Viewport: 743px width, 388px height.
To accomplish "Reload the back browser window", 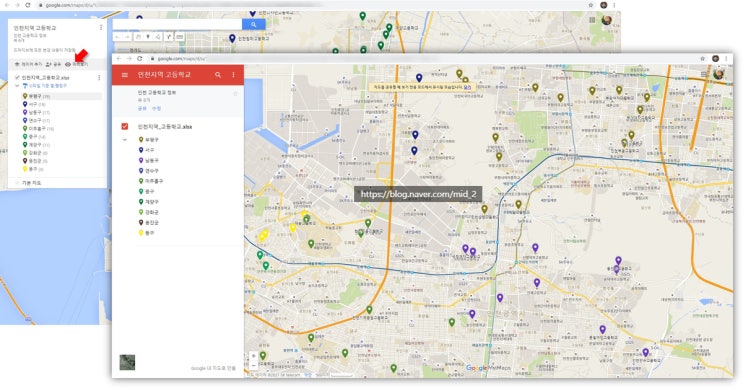I will (27, 5).
